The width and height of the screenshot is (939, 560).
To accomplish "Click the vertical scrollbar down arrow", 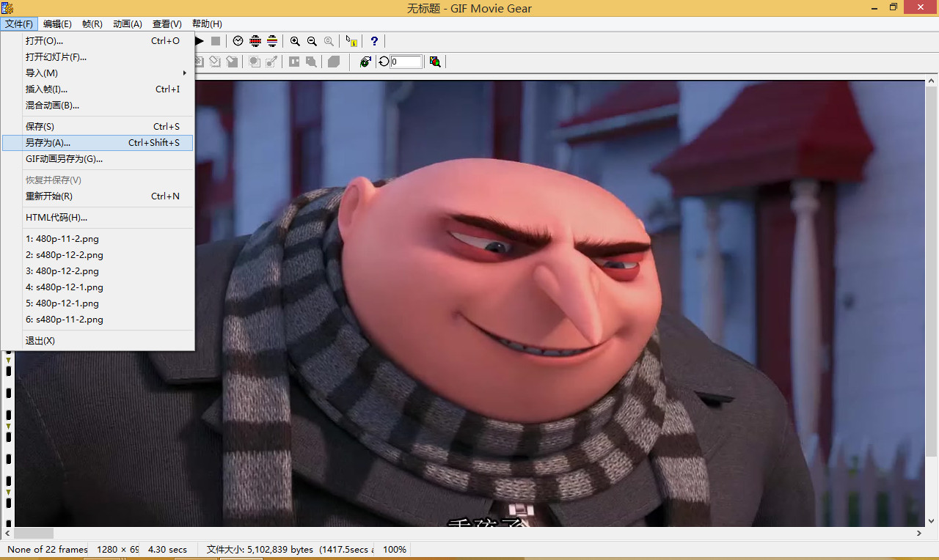I will 932,520.
